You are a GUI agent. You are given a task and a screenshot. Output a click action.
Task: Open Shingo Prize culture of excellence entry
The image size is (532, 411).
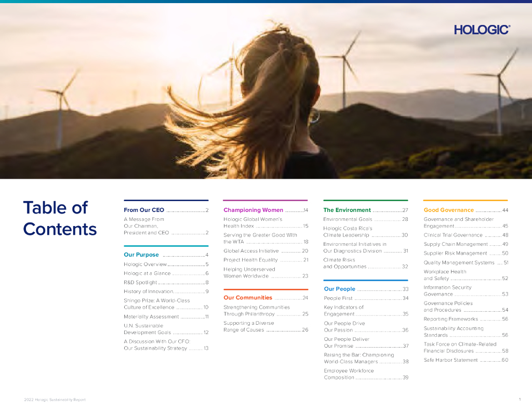tap(166, 304)
